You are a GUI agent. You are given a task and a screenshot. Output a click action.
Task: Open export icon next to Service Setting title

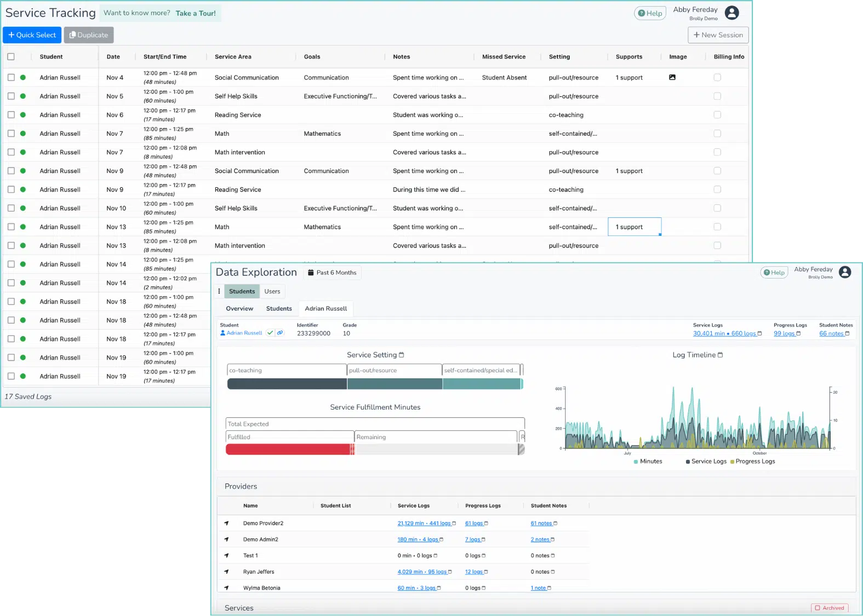click(402, 355)
